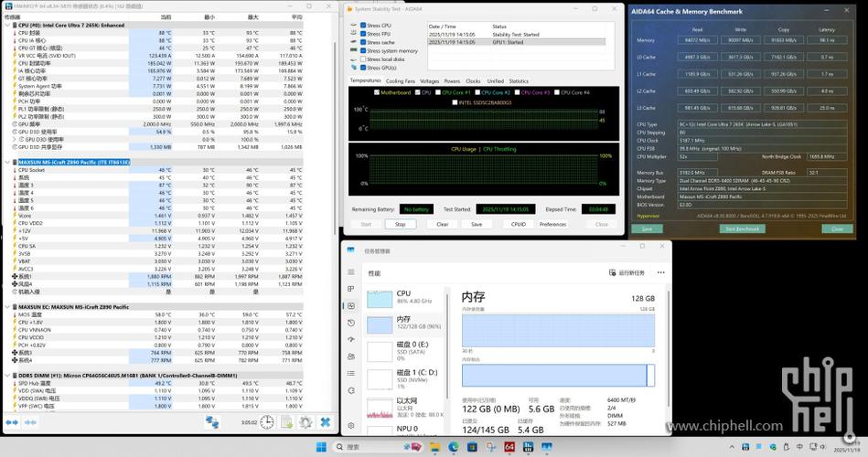Image resolution: width=868 pixels, height=457 pixels.
Task: Click Start Benchmark in AIDA64 benchmark
Action: tap(743, 228)
